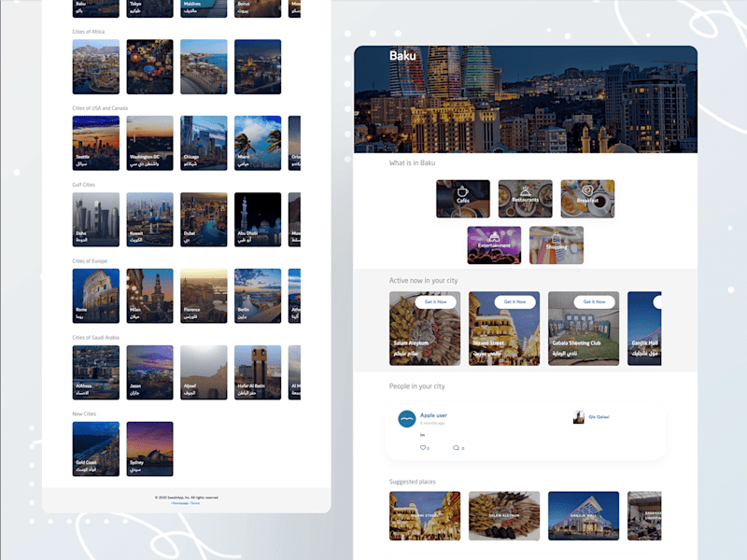Click Get it Now on Nizami Street card

[515, 301]
